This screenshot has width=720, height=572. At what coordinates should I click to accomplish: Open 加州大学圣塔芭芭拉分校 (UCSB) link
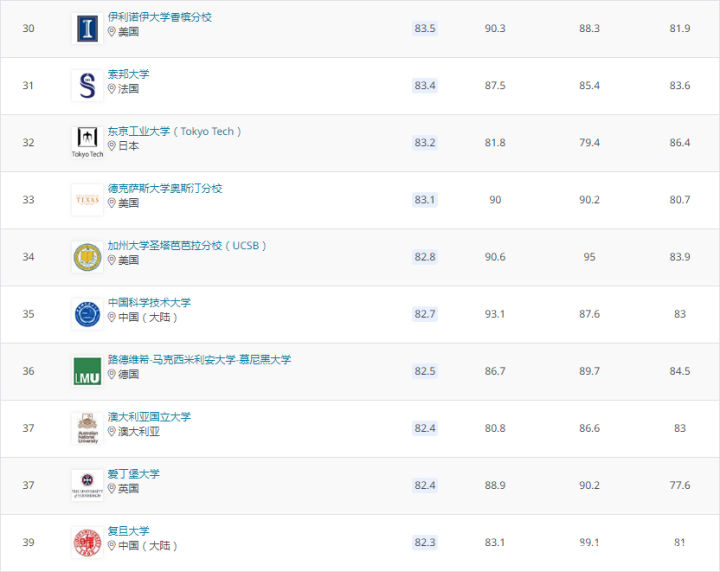[187, 246]
